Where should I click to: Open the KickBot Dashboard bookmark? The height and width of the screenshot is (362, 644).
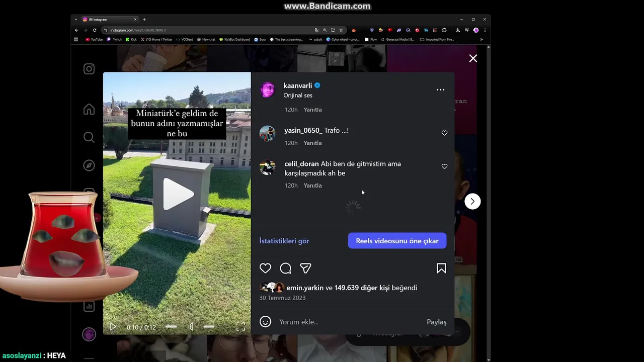(x=234, y=39)
